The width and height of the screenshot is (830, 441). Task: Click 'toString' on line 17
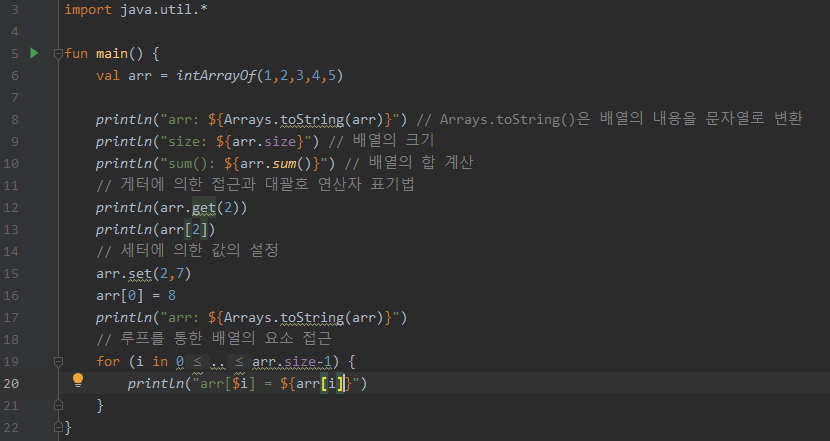click(x=312, y=318)
